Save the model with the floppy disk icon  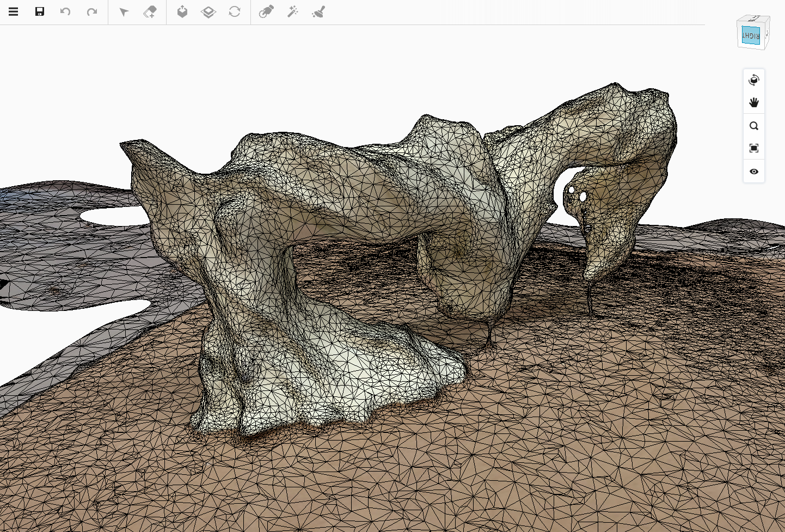40,12
